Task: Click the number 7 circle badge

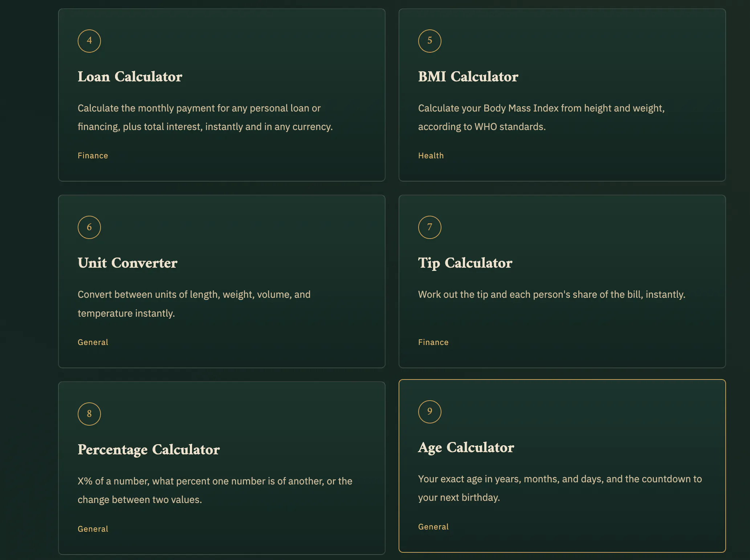Action: [x=430, y=227]
